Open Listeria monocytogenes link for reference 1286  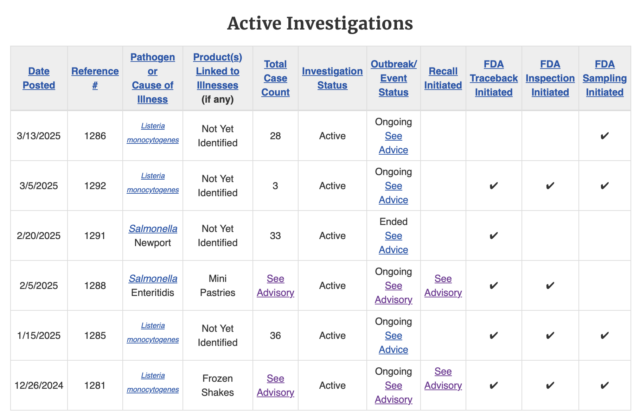[153, 133]
